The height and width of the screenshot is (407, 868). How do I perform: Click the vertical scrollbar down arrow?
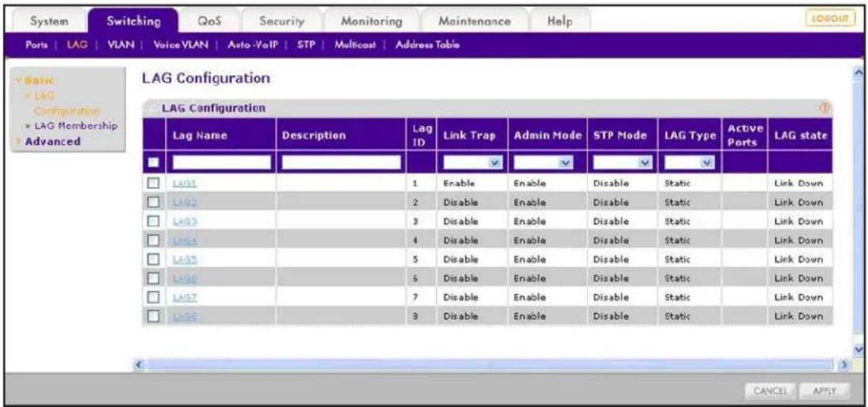point(860,349)
